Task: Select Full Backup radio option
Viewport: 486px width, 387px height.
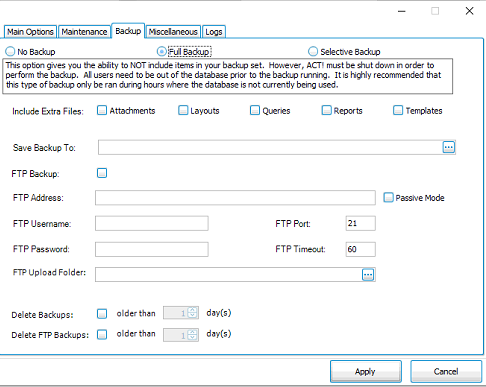Action: 161,51
